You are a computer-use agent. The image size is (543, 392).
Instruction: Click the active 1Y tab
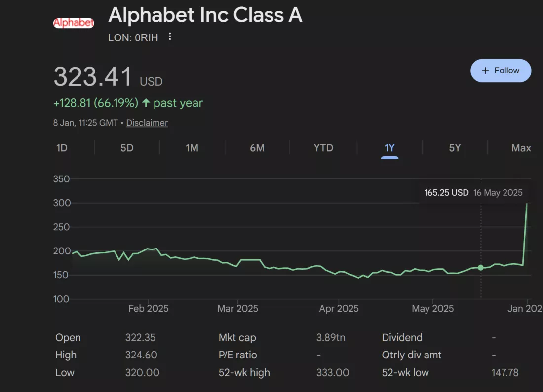point(389,148)
